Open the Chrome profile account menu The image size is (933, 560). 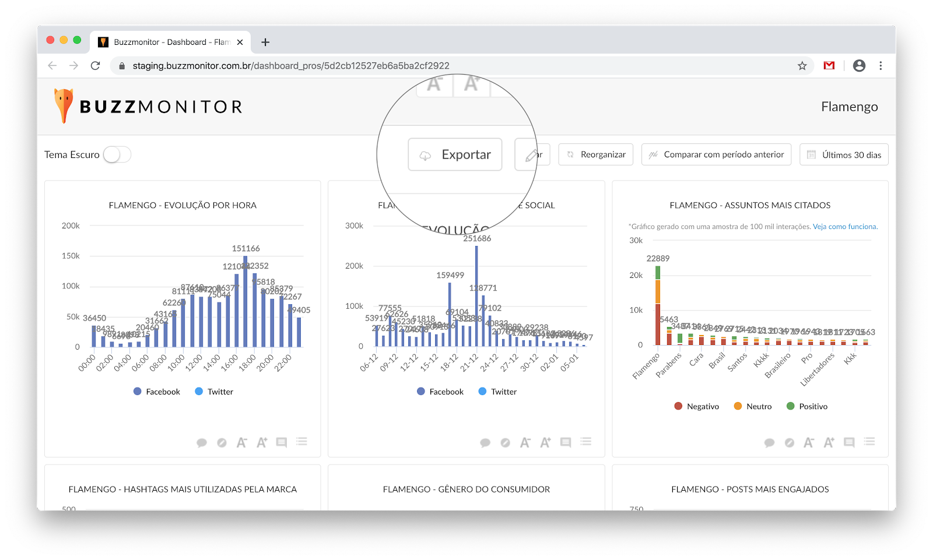pyautogui.click(x=859, y=66)
